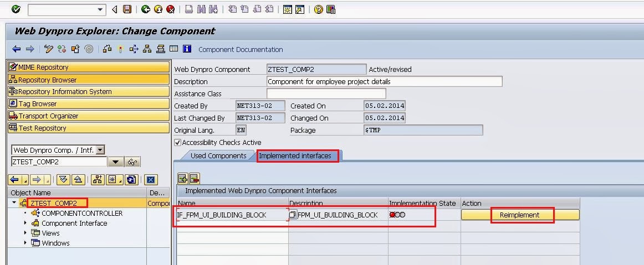The height and width of the screenshot is (265, 644).
Task: Click the blue information icon near Component Documentation
Action: click(x=187, y=49)
